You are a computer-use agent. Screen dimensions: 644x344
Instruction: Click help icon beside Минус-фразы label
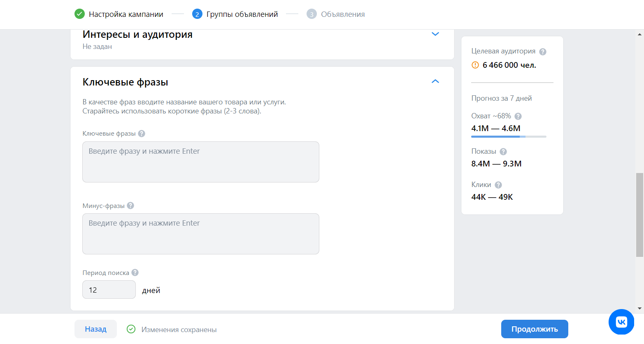(130, 205)
